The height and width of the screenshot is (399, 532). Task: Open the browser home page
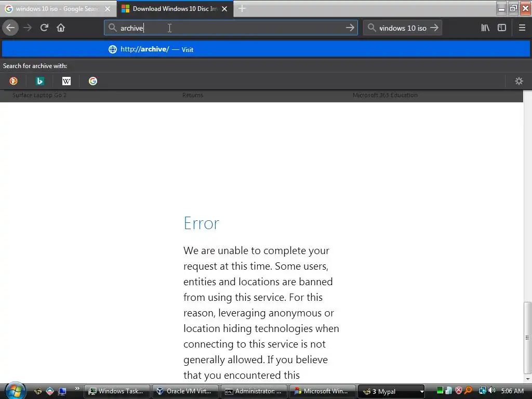[x=61, y=28]
